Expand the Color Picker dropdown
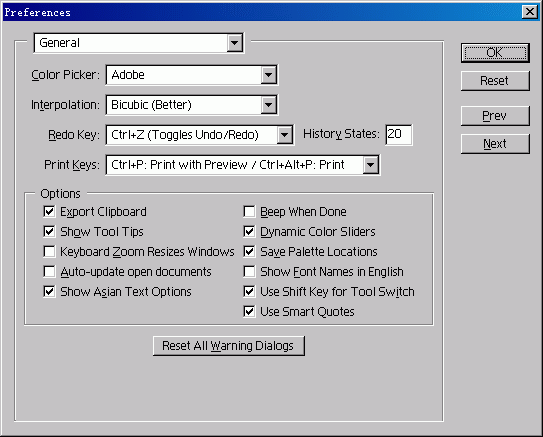 [x=192, y=75]
